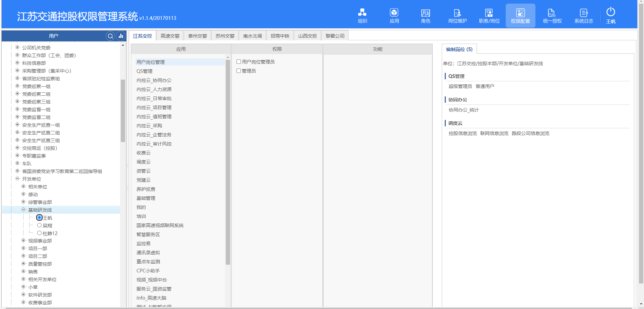Click the 权限 column header
644x309 pixels.
coord(277,49)
